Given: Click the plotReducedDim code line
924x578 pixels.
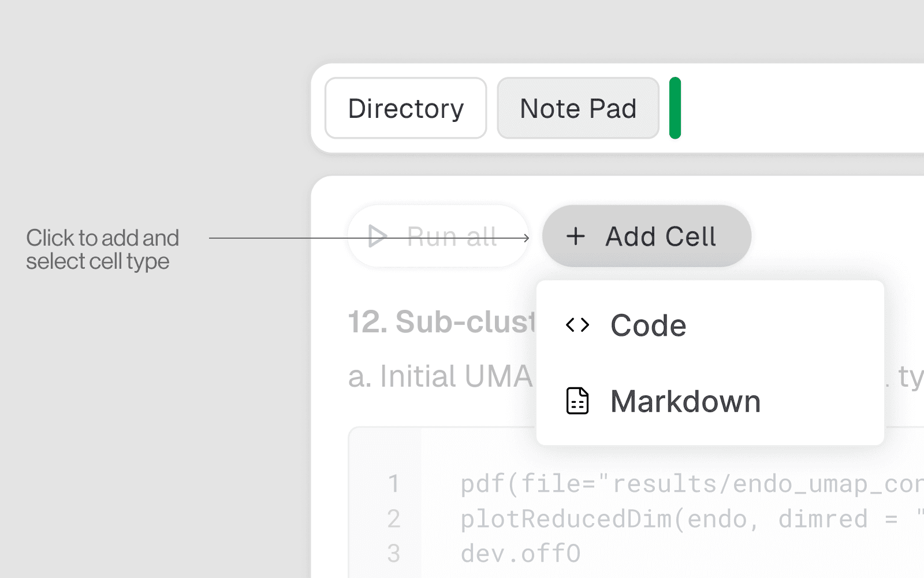Looking at the screenshot, I should click(692, 519).
